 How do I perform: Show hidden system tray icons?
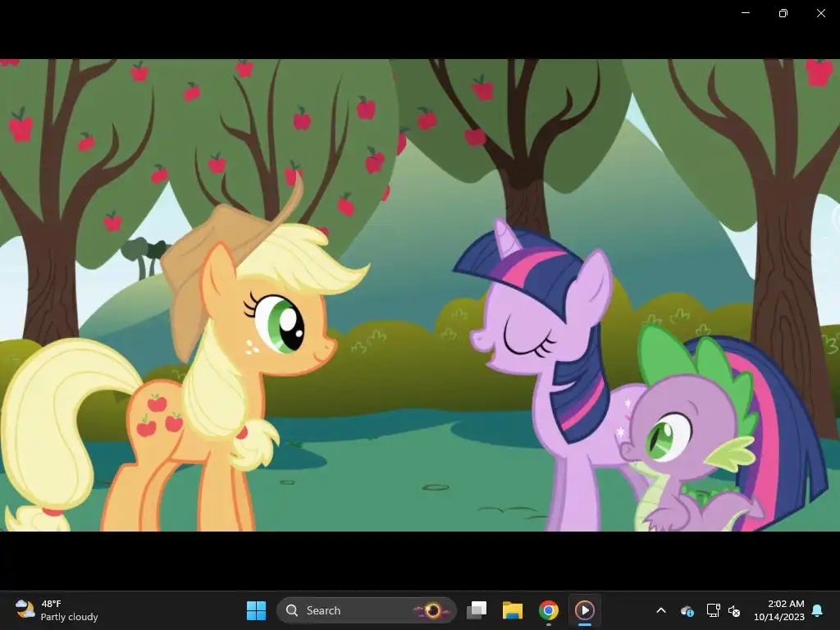[x=661, y=610]
